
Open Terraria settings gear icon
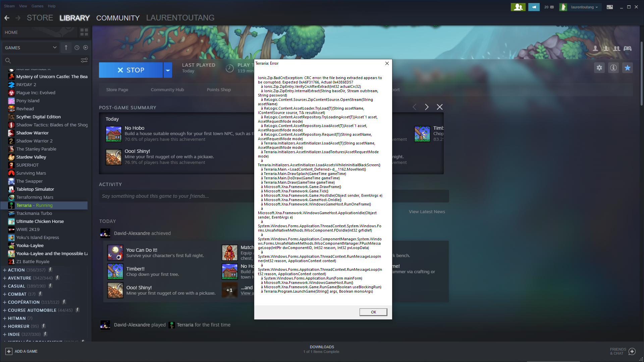click(599, 68)
